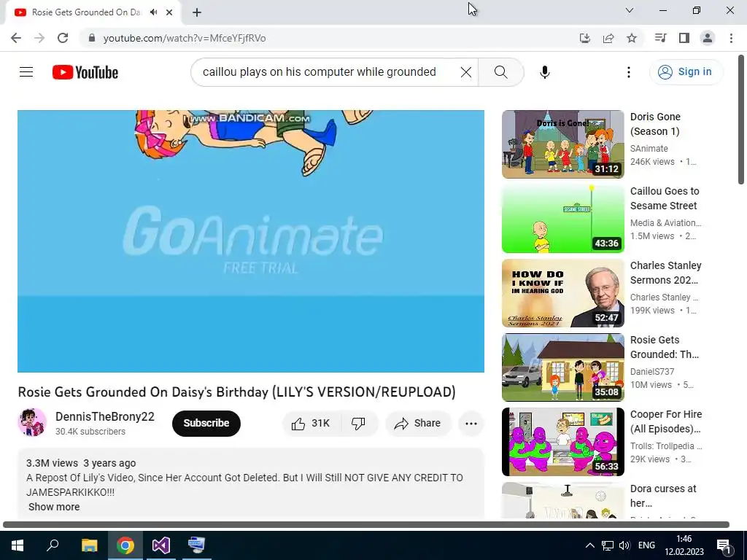The width and height of the screenshot is (747, 560).
Task: Clear the search box text
Action: click(x=466, y=72)
